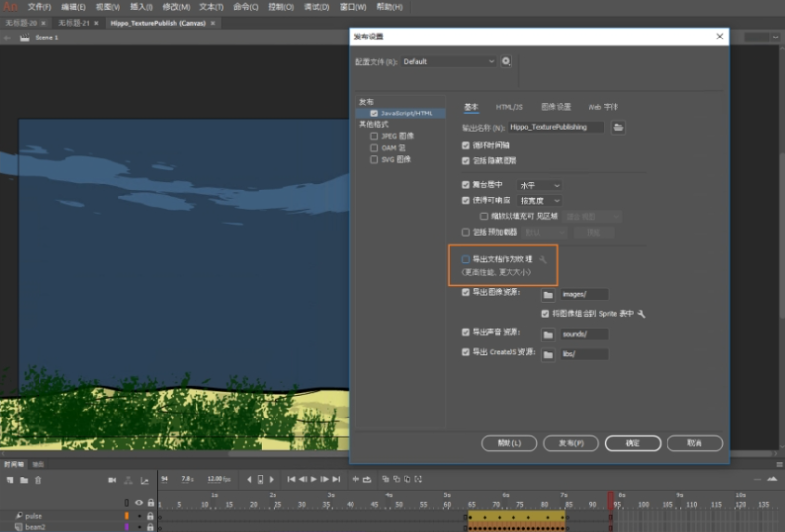This screenshot has width=785, height=532.
Task: Toggle the 将图像组合到 Sprite 表中 checkbox
Action: [x=545, y=314]
